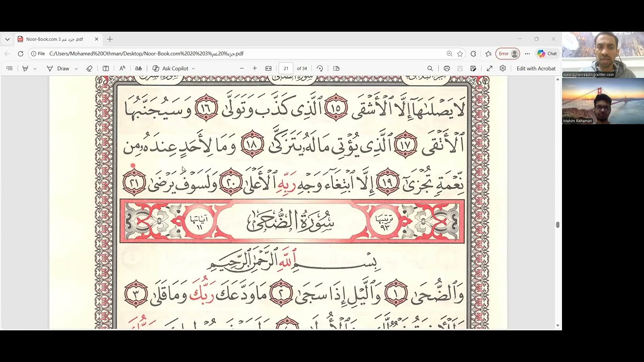This screenshot has height=362, width=644.
Task: Select the Noor-Book.com PDF tab
Action: coord(58,39)
